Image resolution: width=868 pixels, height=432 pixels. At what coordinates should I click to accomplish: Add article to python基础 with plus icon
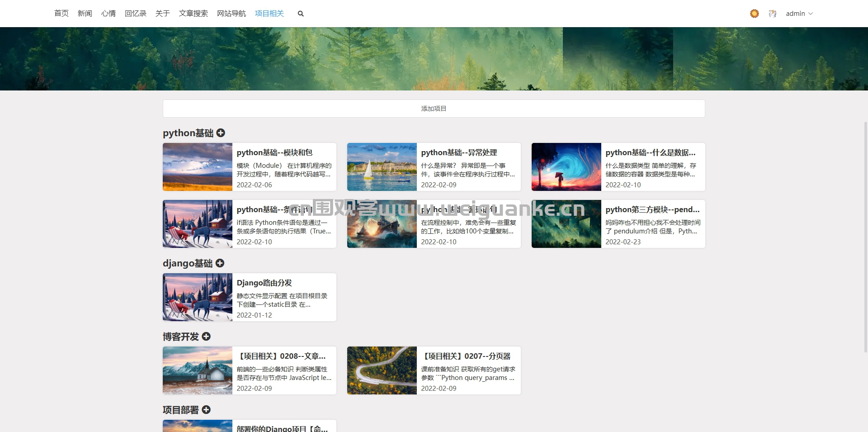(x=221, y=133)
